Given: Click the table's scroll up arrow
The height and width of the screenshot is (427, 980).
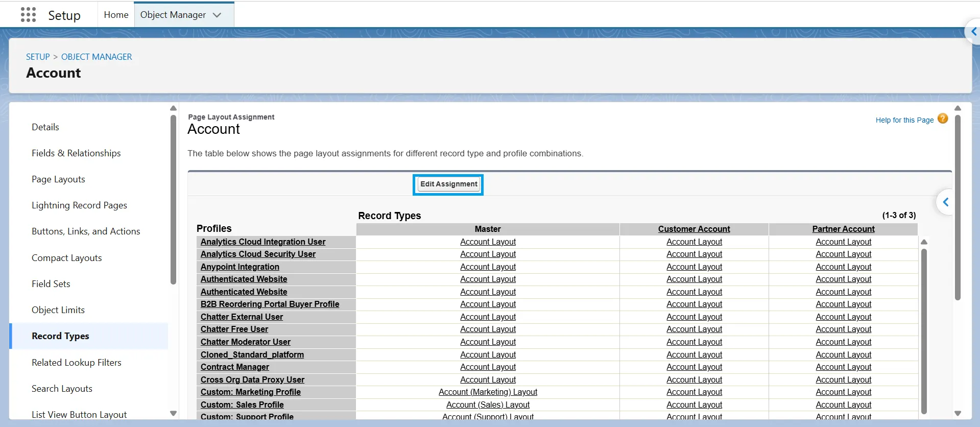Looking at the screenshot, I should click(x=924, y=242).
